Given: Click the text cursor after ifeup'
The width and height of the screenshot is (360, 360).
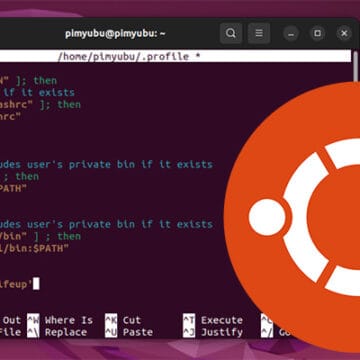Looking at the screenshot, I should pos(36,284).
